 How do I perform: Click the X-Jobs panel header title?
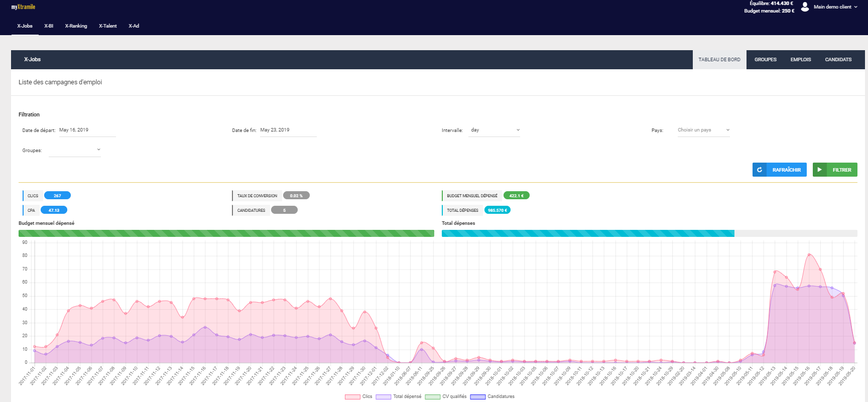(x=33, y=59)
